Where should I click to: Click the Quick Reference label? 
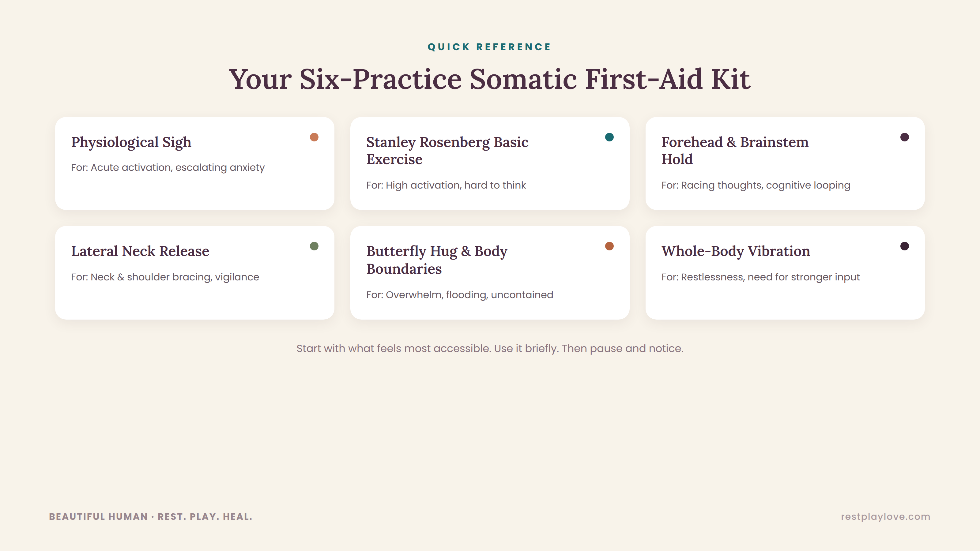pos(489,47)
